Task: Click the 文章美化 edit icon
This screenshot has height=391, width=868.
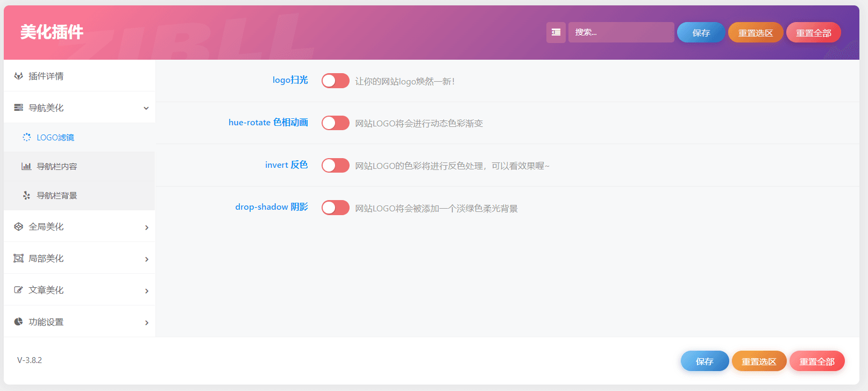Action: (x=18, y=290)
